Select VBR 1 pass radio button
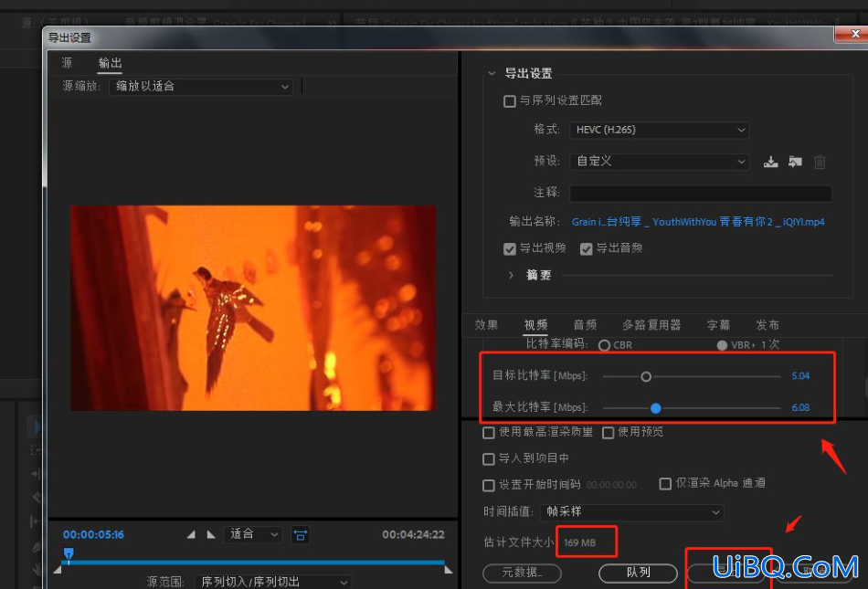 (722, 345)
